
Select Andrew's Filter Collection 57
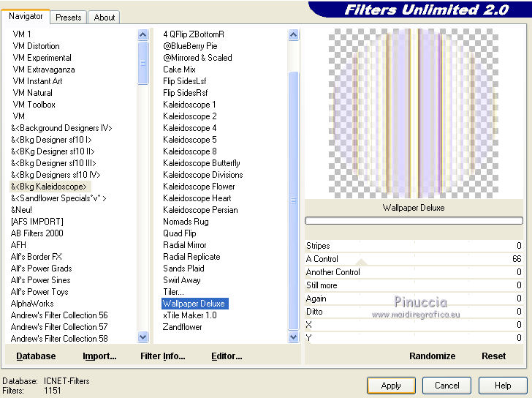(59, 327)
